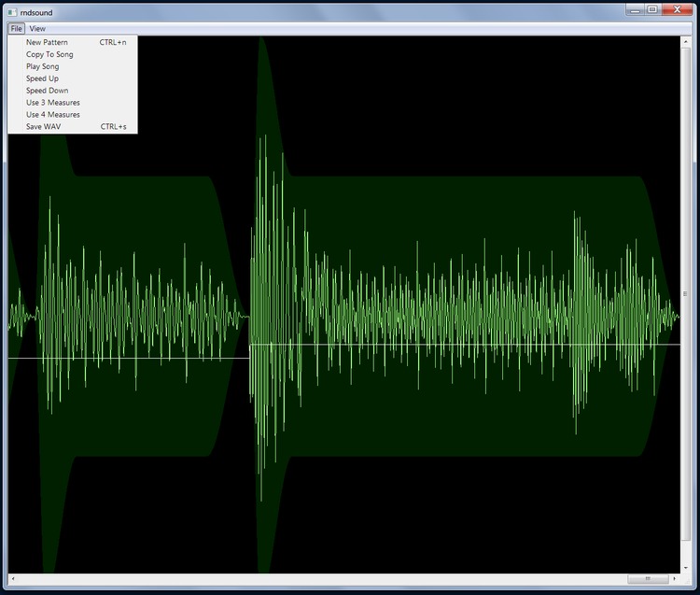The image size is (700, 595).
Task: Start playback with Play Song
Action: coord(42,66)
